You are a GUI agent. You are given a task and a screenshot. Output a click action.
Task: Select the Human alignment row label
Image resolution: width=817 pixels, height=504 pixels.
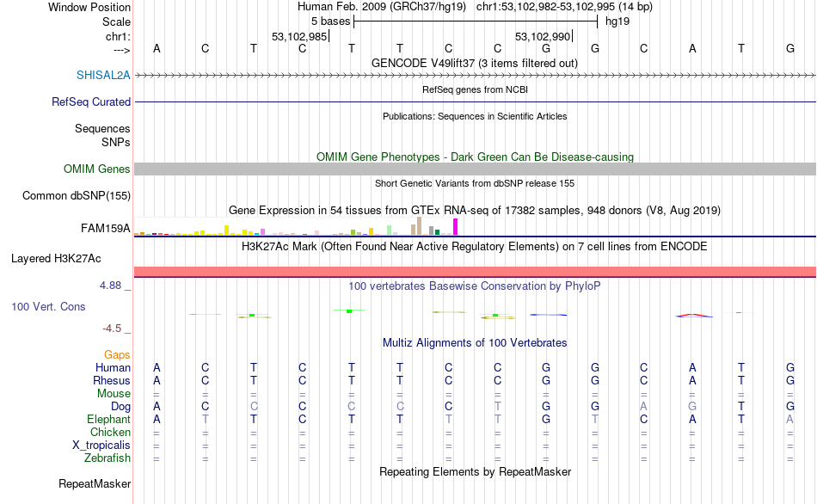click(113, 367)
